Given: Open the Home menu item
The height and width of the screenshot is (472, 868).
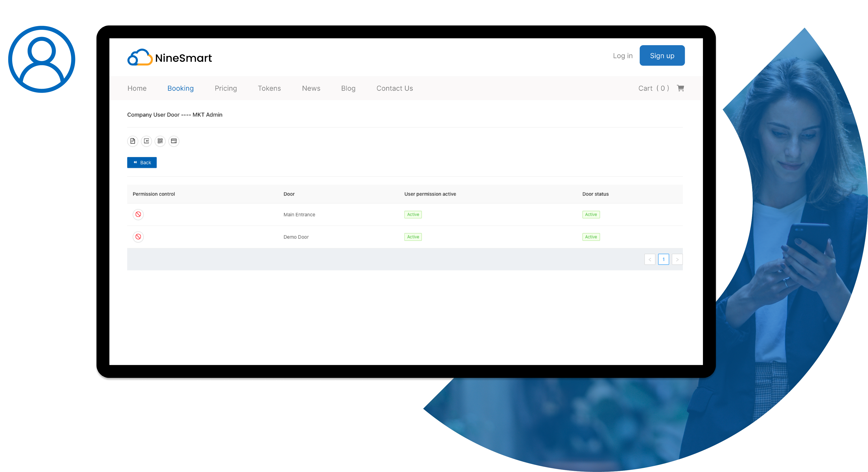Looking at the screenshot, I should (137, 88).
